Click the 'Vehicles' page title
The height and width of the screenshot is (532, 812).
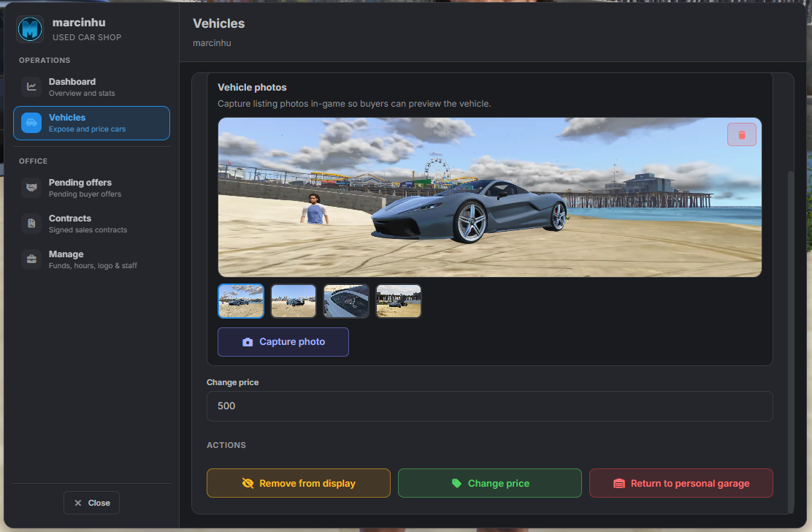(x=218, y=23)
